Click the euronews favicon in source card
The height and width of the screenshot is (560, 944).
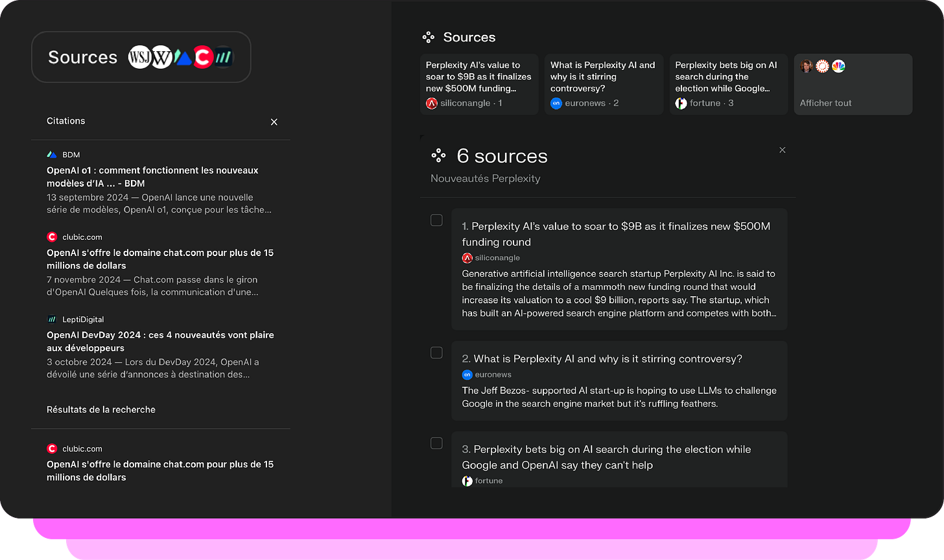[556, 103]
